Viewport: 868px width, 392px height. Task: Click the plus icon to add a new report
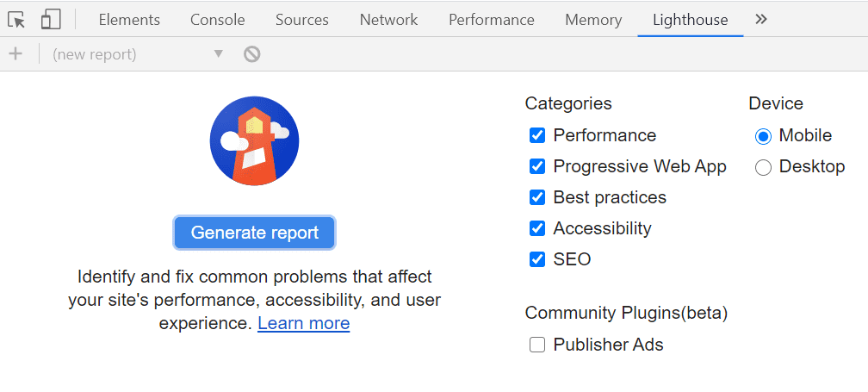[15, 54]
